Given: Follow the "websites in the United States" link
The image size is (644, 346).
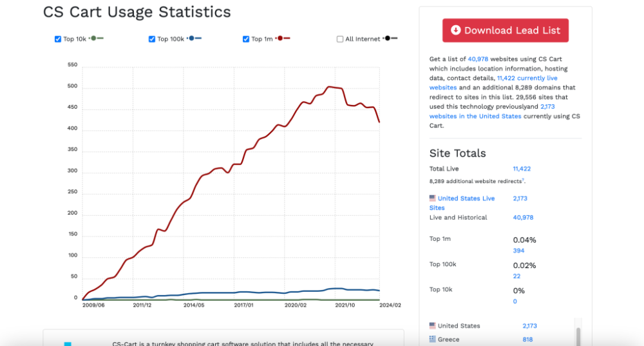Looking at the screenshot, I should click(x=475, y=116).
